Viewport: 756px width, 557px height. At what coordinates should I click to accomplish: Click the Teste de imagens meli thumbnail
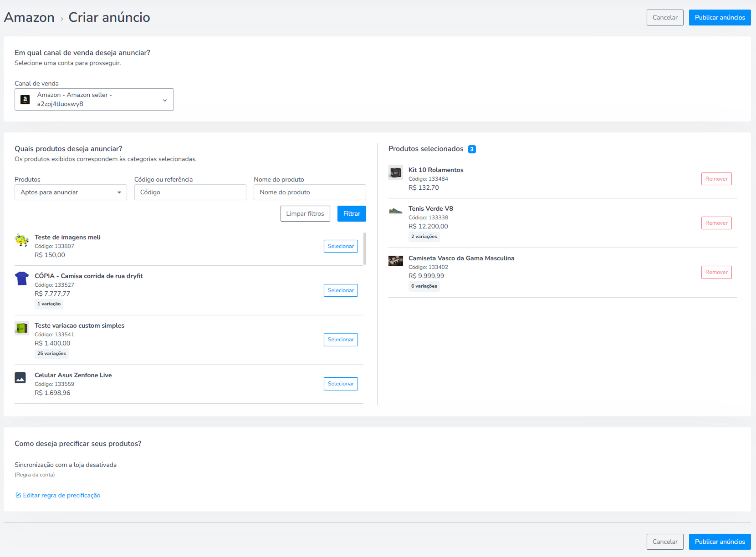(22, 240)
